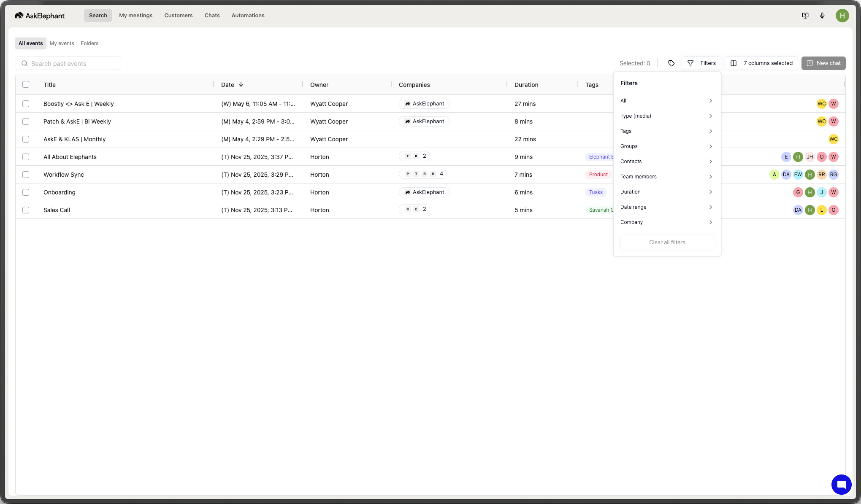
Task: Go to My meetings
Action: (x=136, y=16)
